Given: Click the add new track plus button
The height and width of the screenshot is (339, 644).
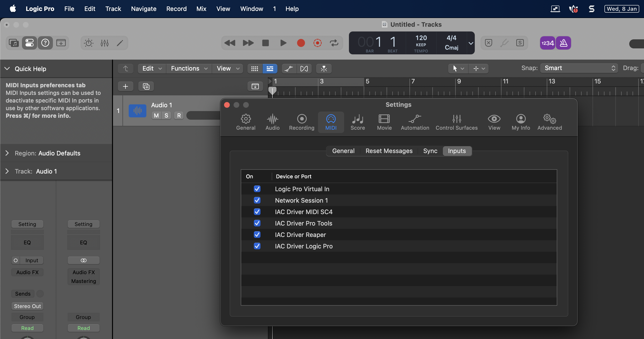Looking at the screenshot, I should pyautogui.click(x=126, y=87).
